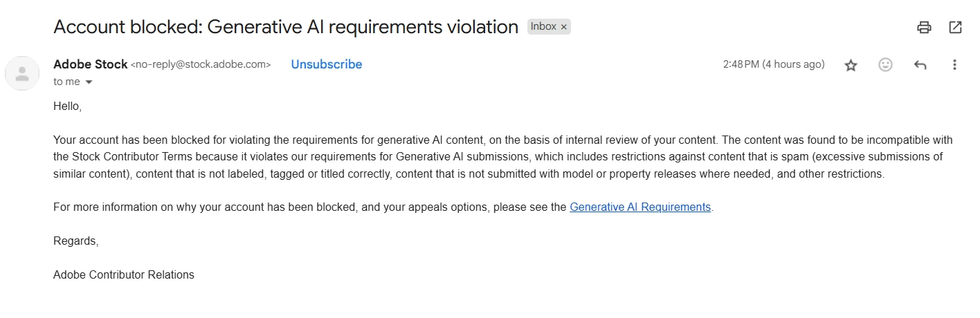
Task: Open the email in a new window
Action: click(x=955, y=28)
